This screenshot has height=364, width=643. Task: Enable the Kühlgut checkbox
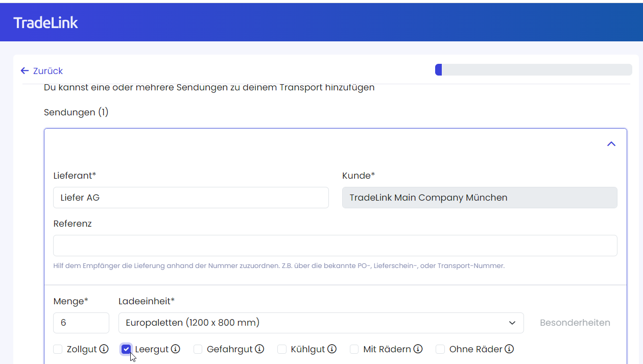pyautogui.click(x=282, y=349)
